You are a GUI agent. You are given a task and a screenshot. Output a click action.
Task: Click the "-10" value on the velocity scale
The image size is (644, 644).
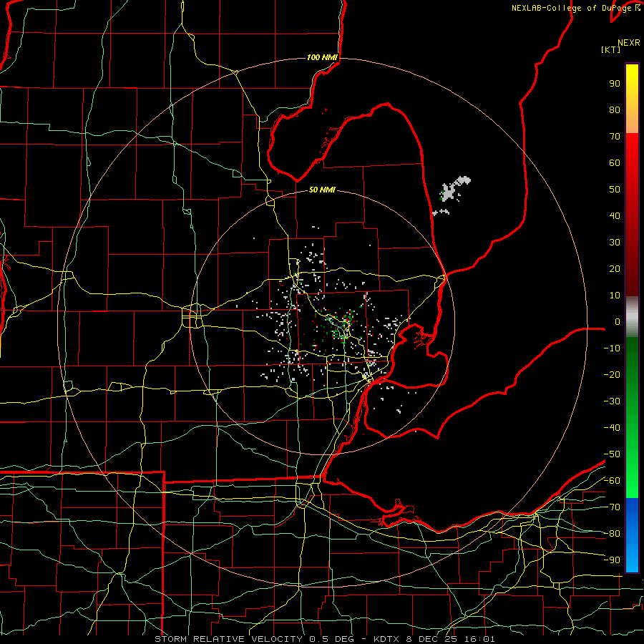(612, 348)
